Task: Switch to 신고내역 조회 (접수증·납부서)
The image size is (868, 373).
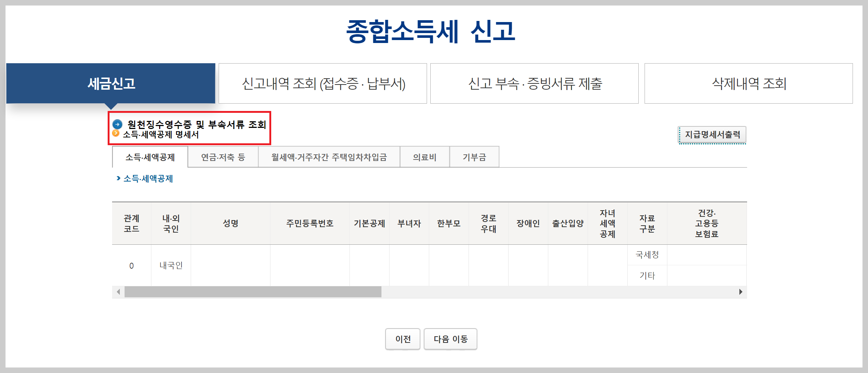Action: 323,83
